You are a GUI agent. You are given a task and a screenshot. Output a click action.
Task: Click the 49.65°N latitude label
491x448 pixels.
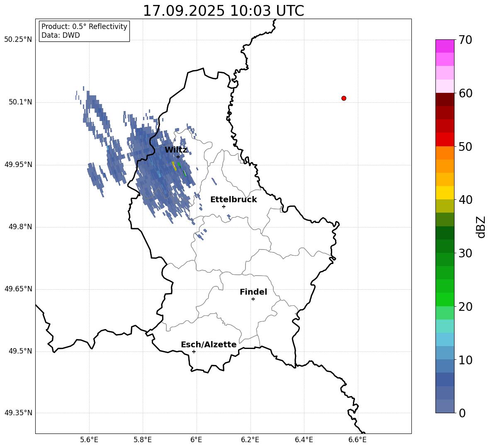[x=18, y=288]
